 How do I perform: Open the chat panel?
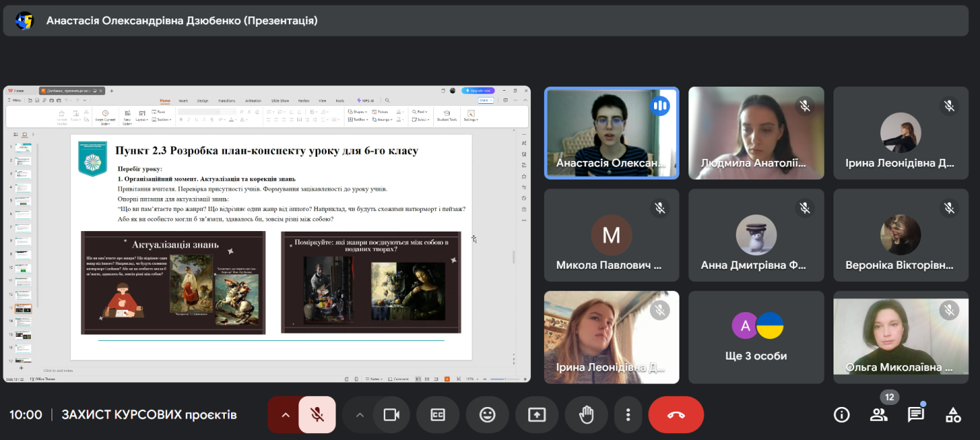[x=915, y=415]
